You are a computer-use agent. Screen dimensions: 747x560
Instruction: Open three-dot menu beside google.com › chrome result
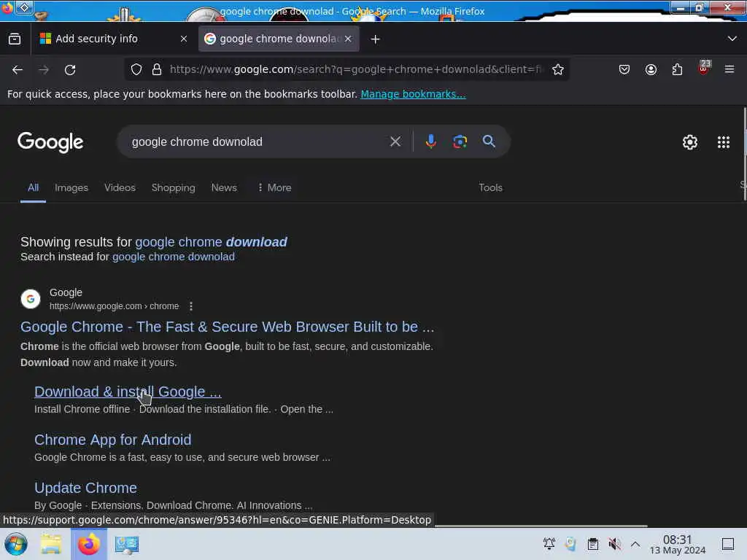point(191,306)
